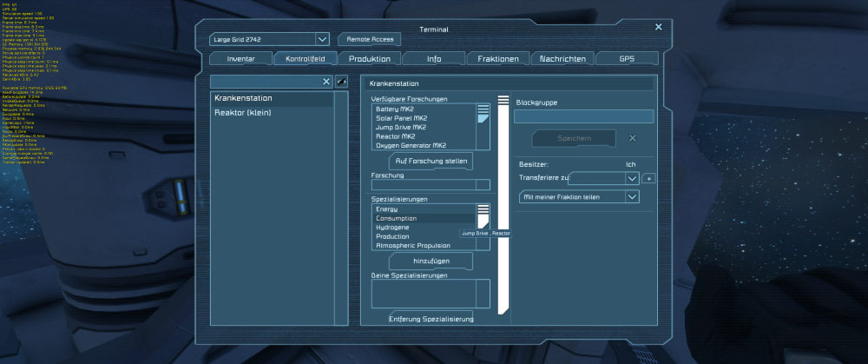868x364 pixels.
Task: Close the Terminal window
Action: pos(658,27)
